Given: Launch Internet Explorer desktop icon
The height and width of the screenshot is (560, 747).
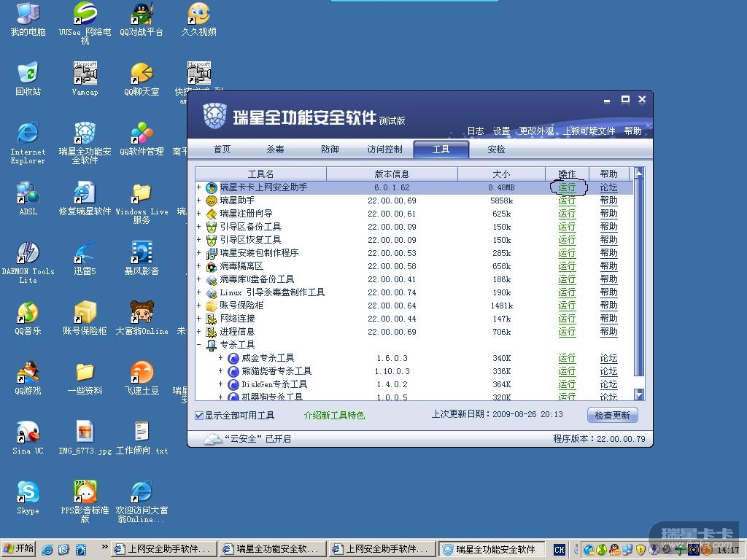Looking at the screenshot, I should pos(28,143).
